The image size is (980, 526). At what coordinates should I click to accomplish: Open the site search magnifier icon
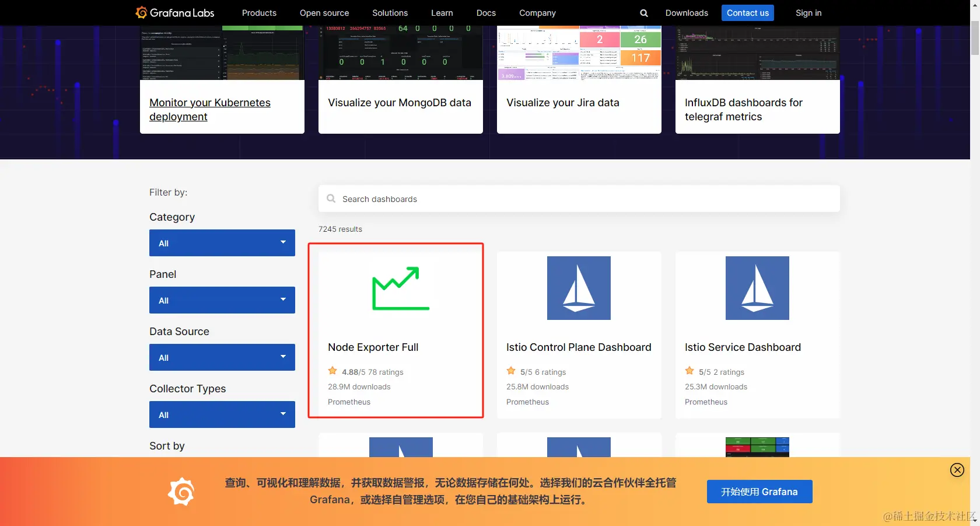[x=644, y=13]
